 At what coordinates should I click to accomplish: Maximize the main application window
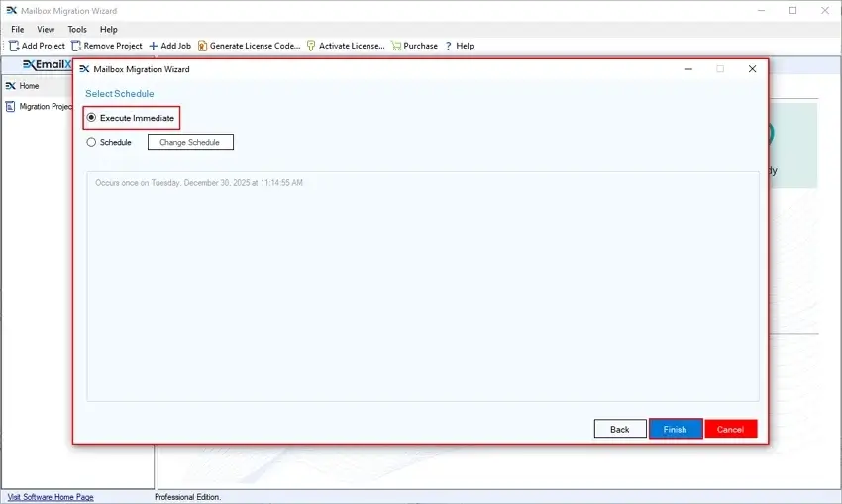(x=793, y=10)
